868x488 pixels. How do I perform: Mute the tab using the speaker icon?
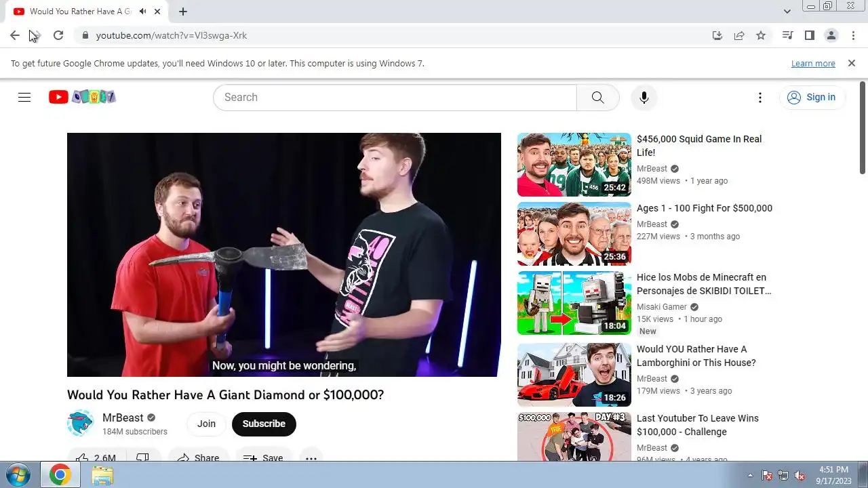coord(142,12)
